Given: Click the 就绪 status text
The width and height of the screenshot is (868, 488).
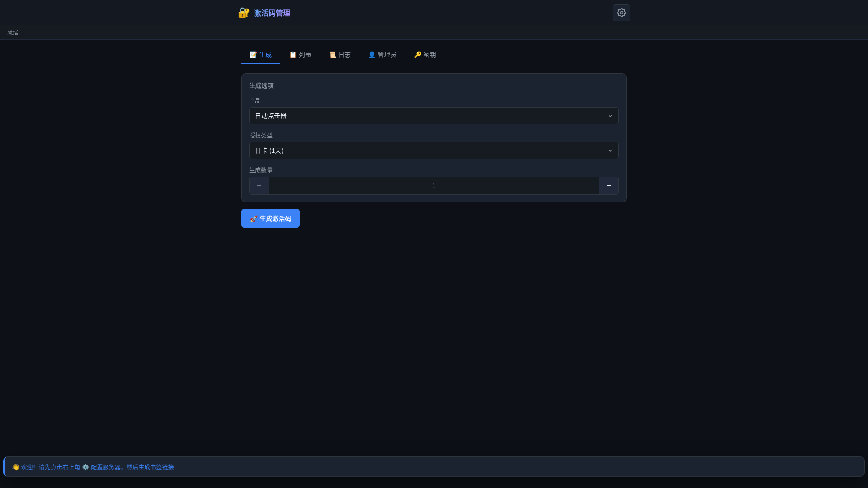Looking at the screenshot, I should [x=13, y=33].
